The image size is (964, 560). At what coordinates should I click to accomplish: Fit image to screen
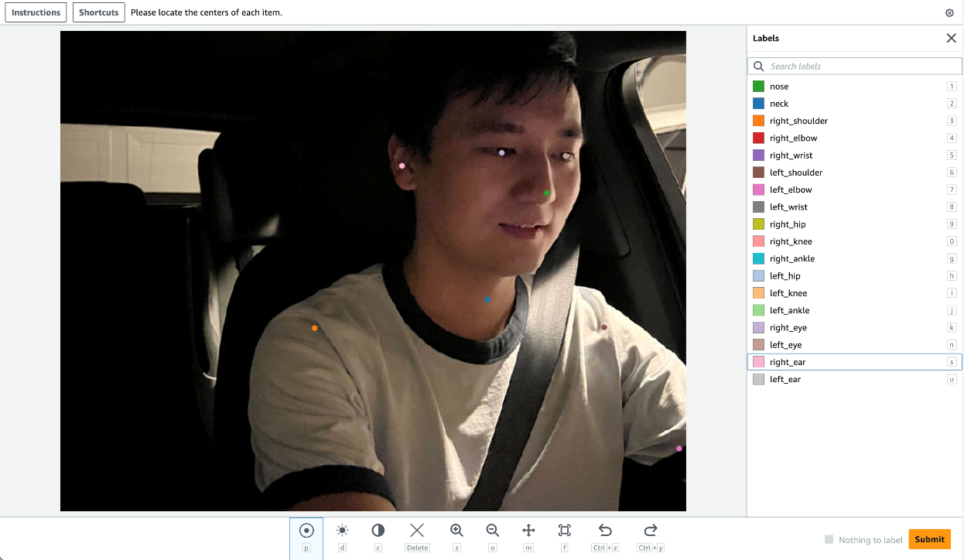tap(565, 531)
